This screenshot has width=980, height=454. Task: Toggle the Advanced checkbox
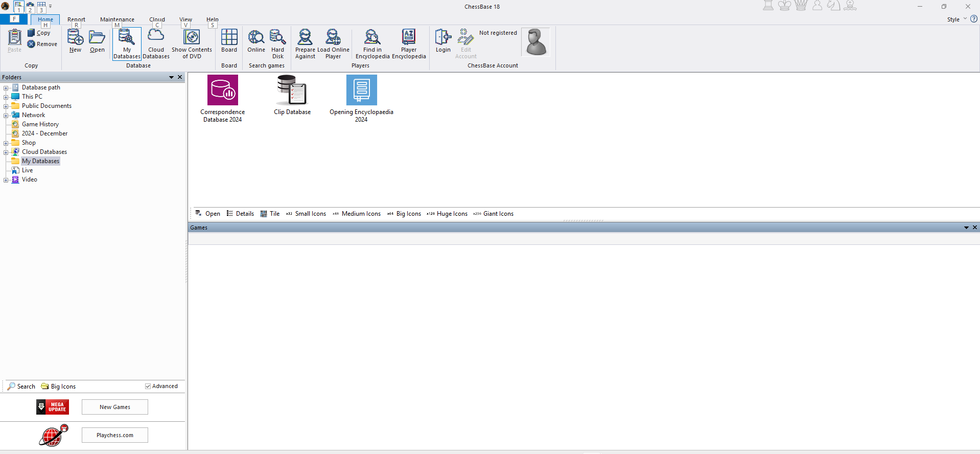click(148, 387)
